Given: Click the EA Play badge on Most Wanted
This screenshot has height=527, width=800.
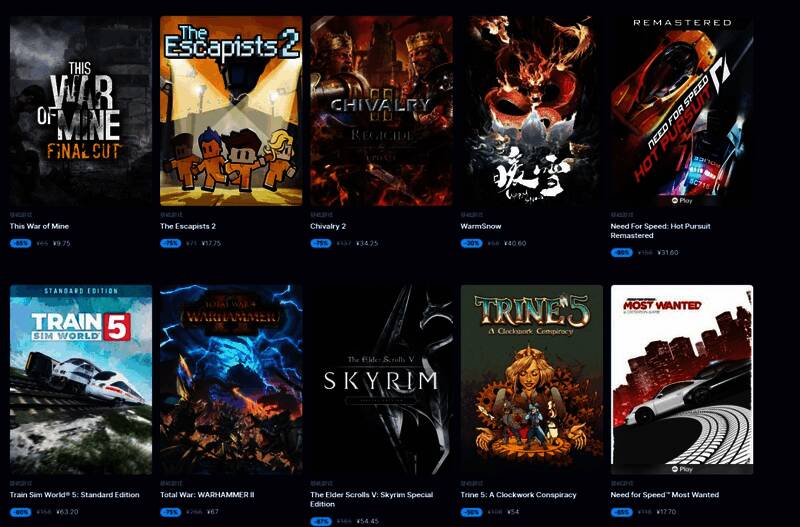Looking at the screenshot, I should (682, 469).
